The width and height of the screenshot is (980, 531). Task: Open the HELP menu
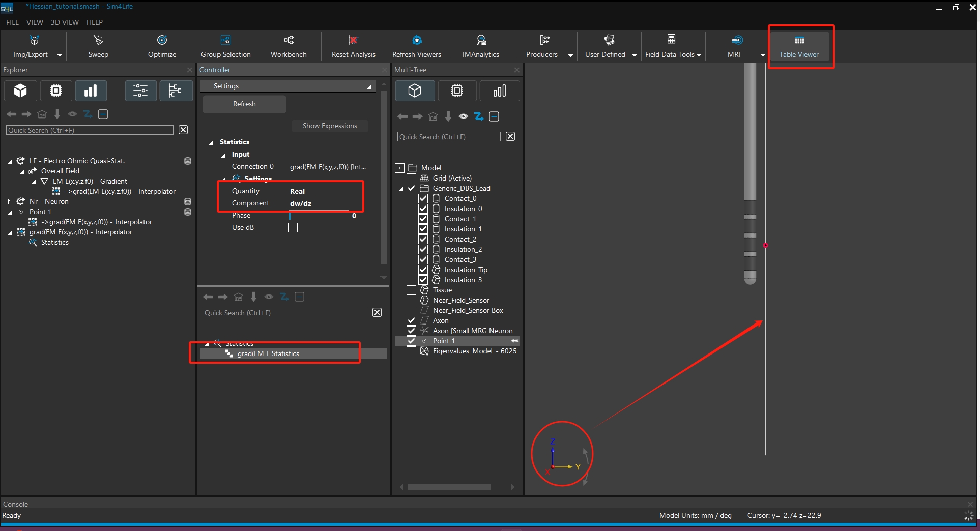pos(94,22)
